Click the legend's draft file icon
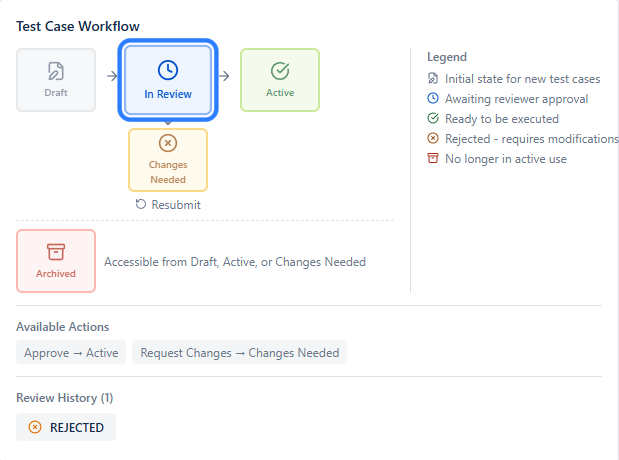The image size is (619, 460). point(432,79)
